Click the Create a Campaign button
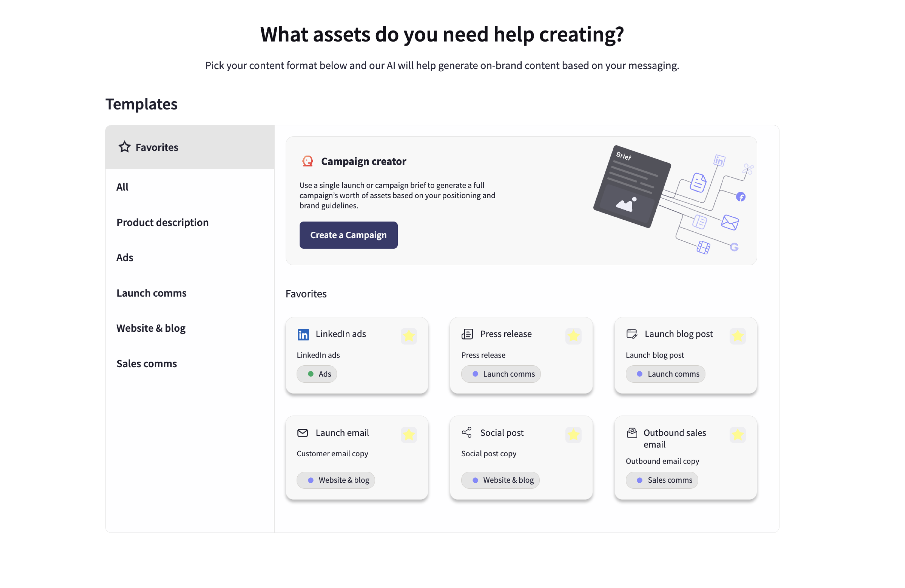Viewport: 905px width, 588px height. click(x=348, y=235)
